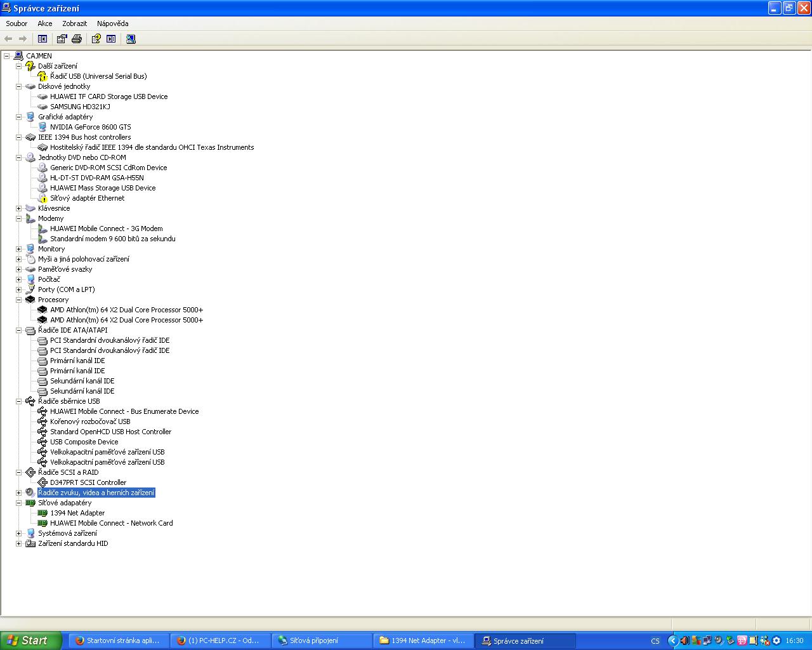Viewport: 812px width, 650px height.
Task: Open the Akce menu
Action: (45, 23)
